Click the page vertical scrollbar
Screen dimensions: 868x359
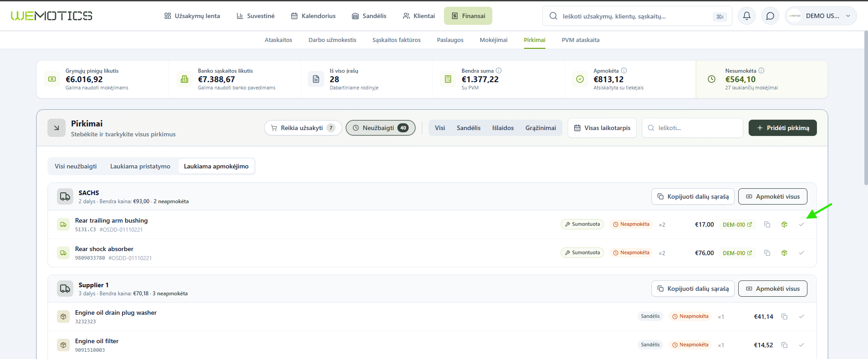pyautogui.click(x=866, y=108)
